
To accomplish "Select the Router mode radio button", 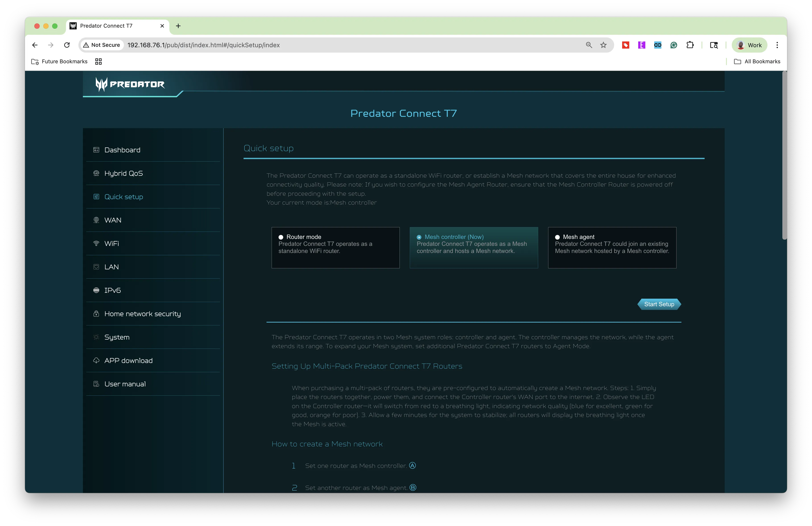I will click(281, 237).
